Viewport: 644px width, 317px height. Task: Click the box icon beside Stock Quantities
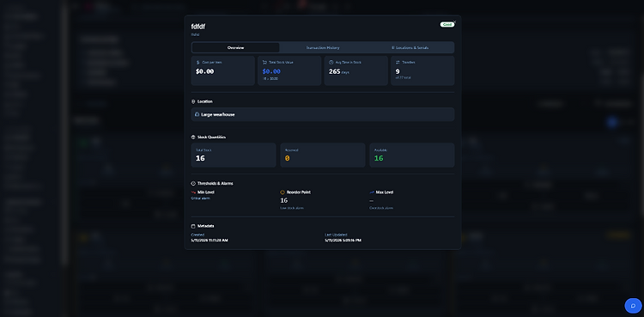click(x=193, y=137)
